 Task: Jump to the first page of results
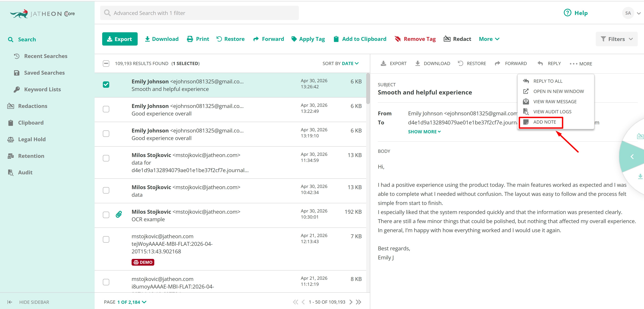click(295, 302)
